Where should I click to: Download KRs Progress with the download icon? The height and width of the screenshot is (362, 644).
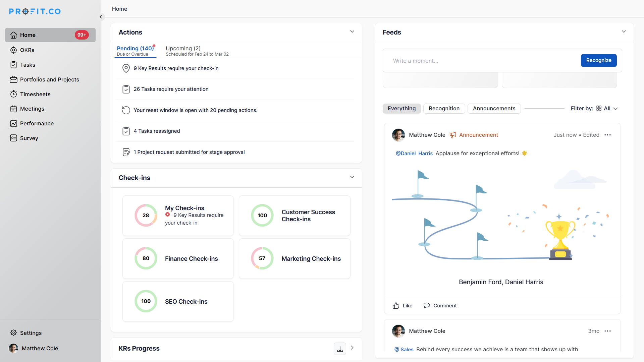point(340,349)
